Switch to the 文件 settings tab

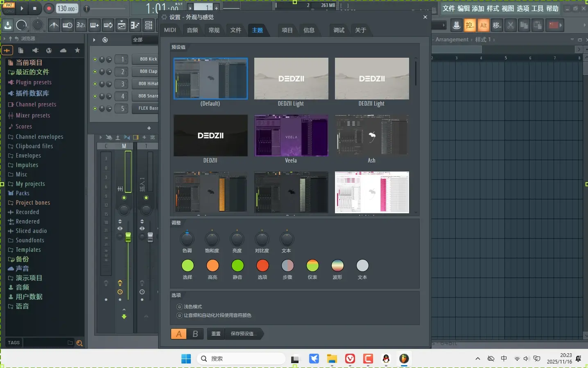[236, 30]
